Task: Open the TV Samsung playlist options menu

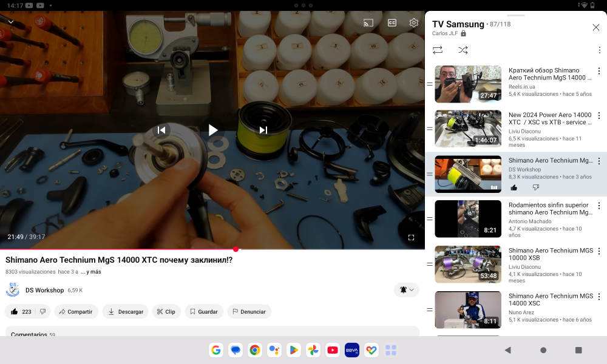Action: click(599, 50)
